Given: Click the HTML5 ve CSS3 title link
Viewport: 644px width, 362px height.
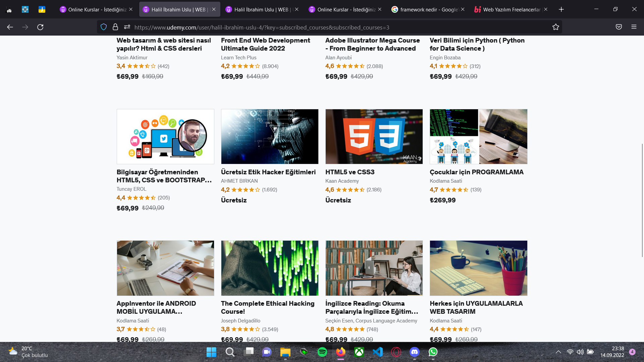Looking at the screenshot, I should [350, 172].
